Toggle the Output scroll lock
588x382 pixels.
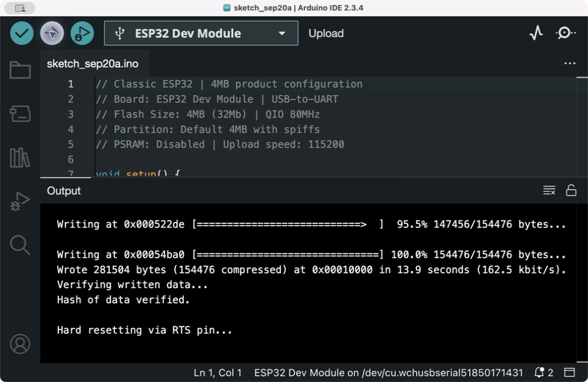click(571, 191)
